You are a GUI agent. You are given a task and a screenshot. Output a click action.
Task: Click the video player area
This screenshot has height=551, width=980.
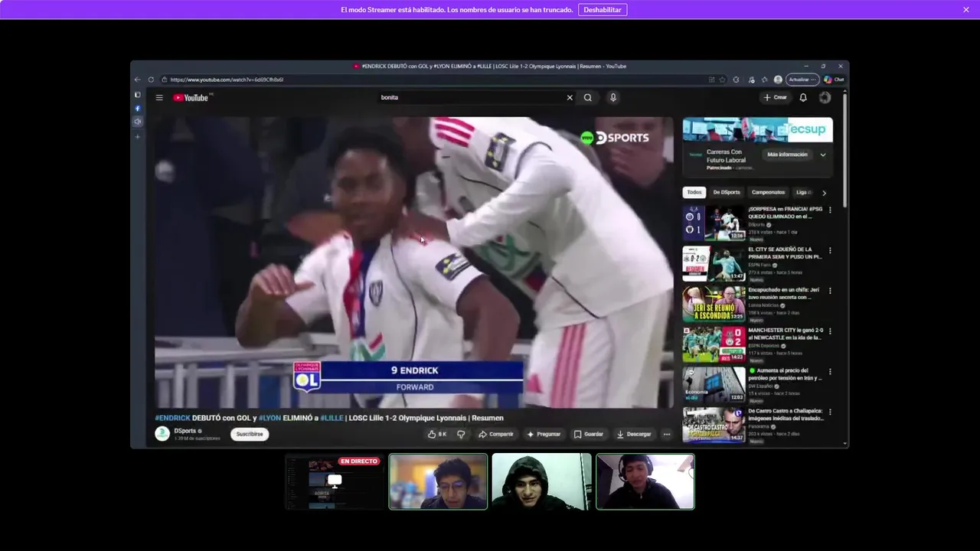pos(413,262)
